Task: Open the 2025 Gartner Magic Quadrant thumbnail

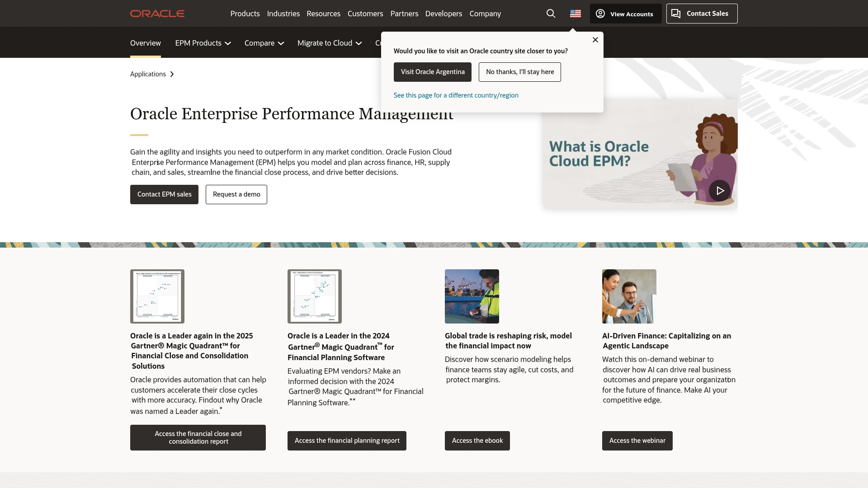Action: click(x=157, y=296)
